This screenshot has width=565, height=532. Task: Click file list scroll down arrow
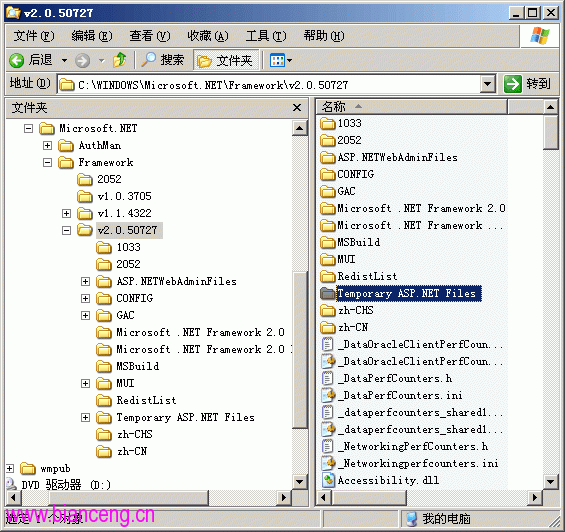(x=550, y=482)
